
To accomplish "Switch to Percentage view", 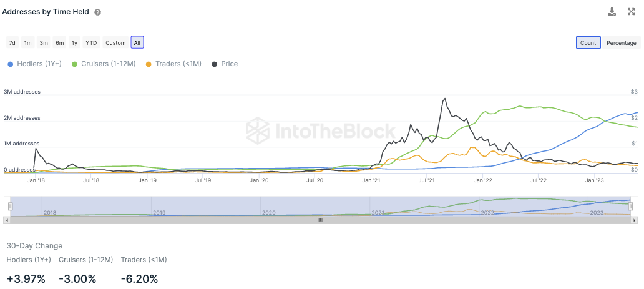I will click(622, 43).
